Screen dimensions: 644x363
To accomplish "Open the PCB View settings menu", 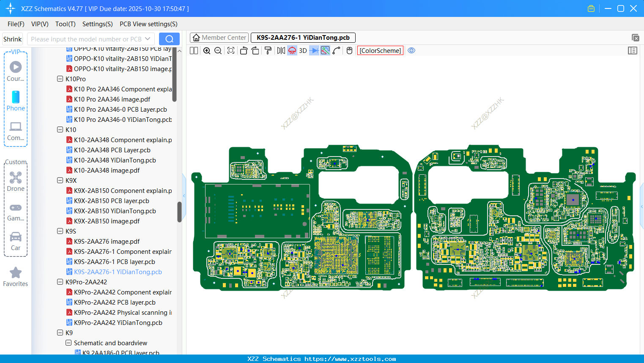I will (x=148, y=24).
